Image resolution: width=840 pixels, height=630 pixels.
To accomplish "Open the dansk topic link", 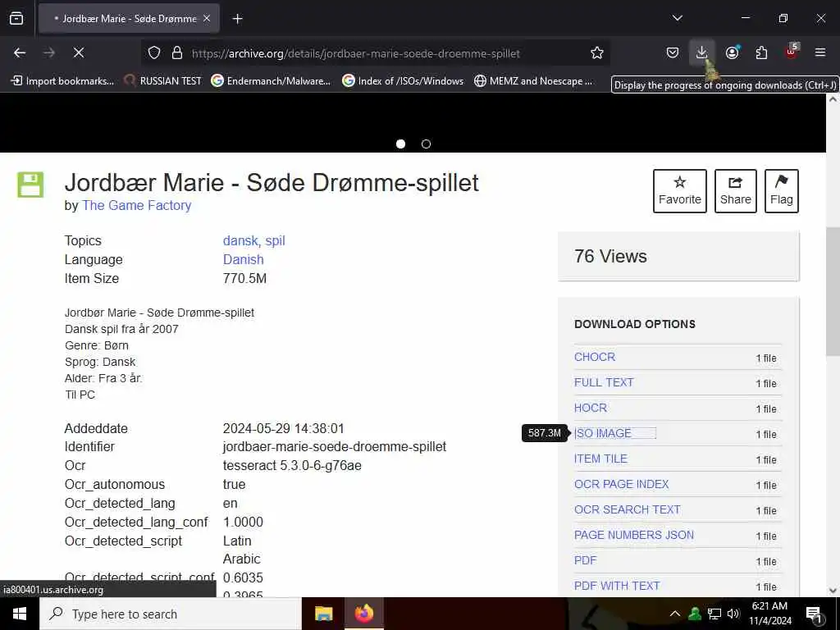I will pos(240,240).
